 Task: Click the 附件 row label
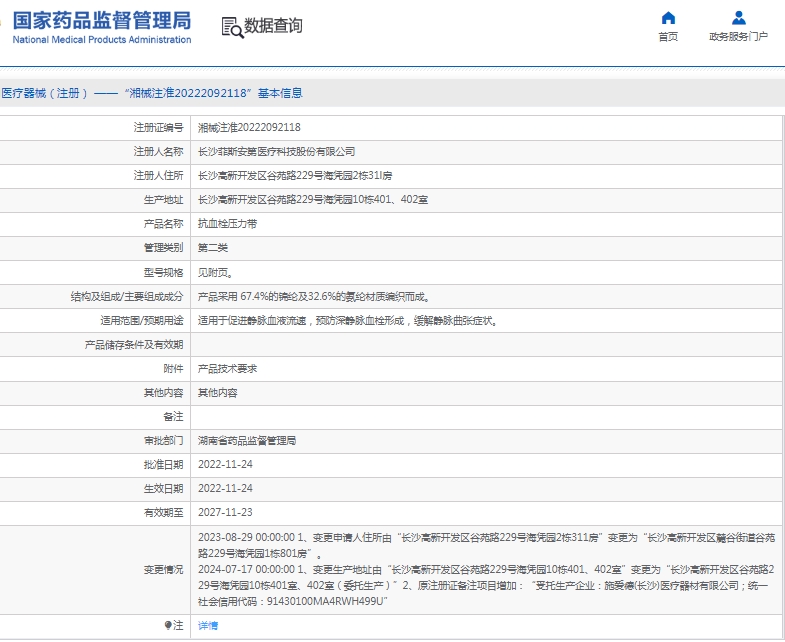[x=173, y=369]
